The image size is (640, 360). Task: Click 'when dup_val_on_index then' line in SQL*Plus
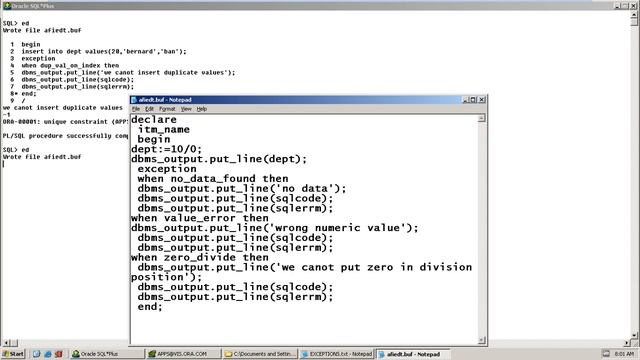point(70,65)
